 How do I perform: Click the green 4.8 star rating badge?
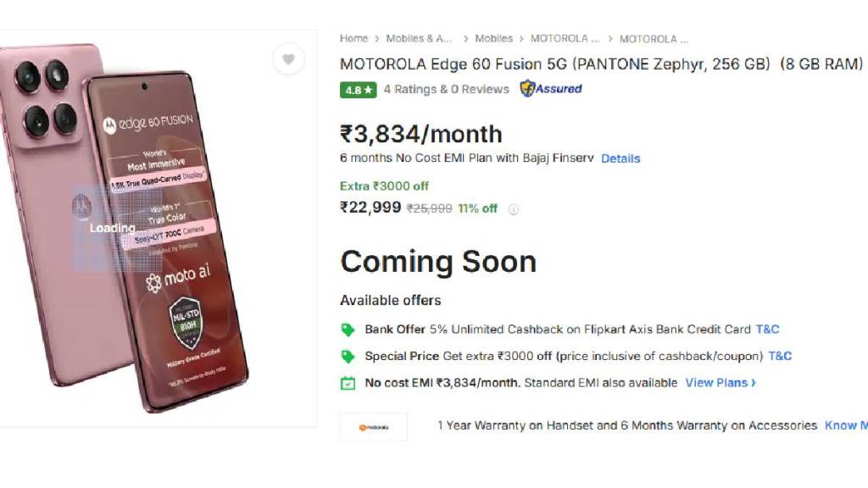[x=359, y=90]
